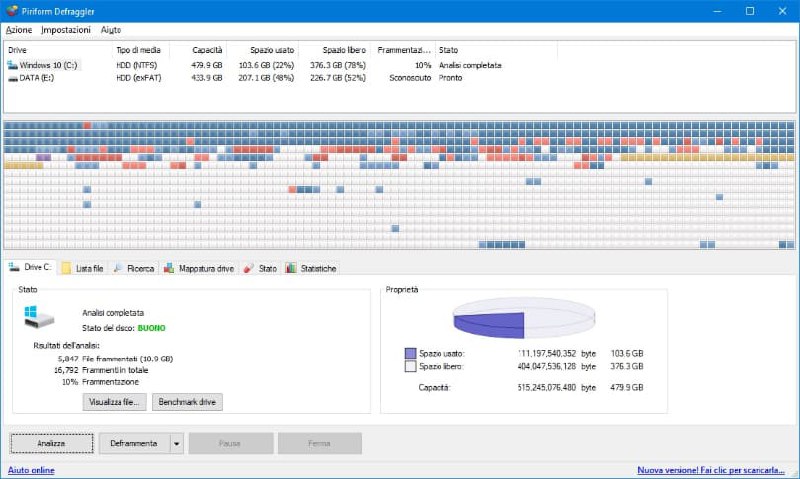Viewport: 800px width, 479px height.
Task: Sort by the Frammentazi... column header
Action: pos(403,50)
